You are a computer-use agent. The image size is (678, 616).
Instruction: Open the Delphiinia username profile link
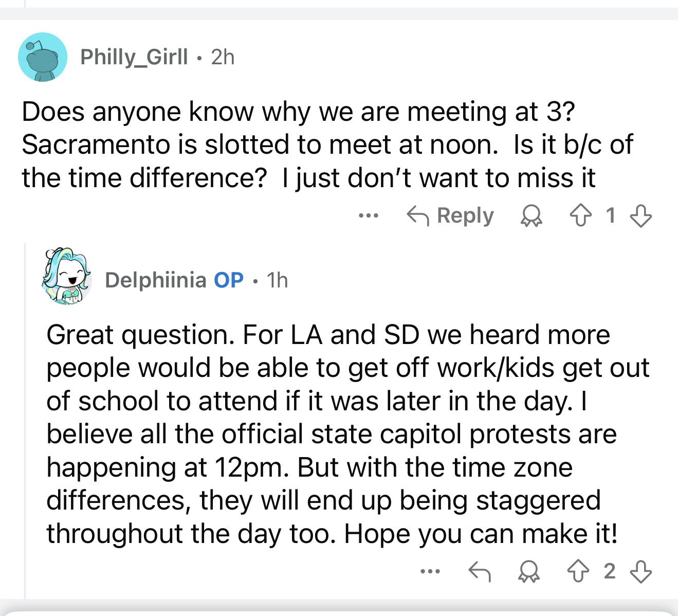[x=156, y=280]
